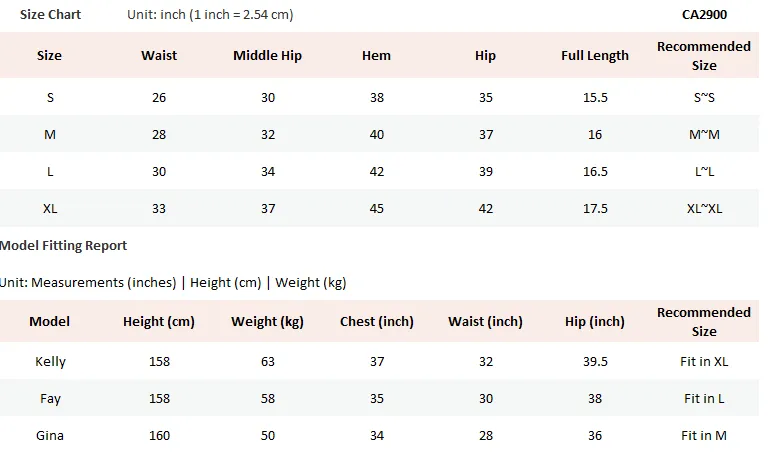The image size is (773, 463).
Task: Click the unit inch conversion note
Action: pyautogui.click(x=210, y=15)
